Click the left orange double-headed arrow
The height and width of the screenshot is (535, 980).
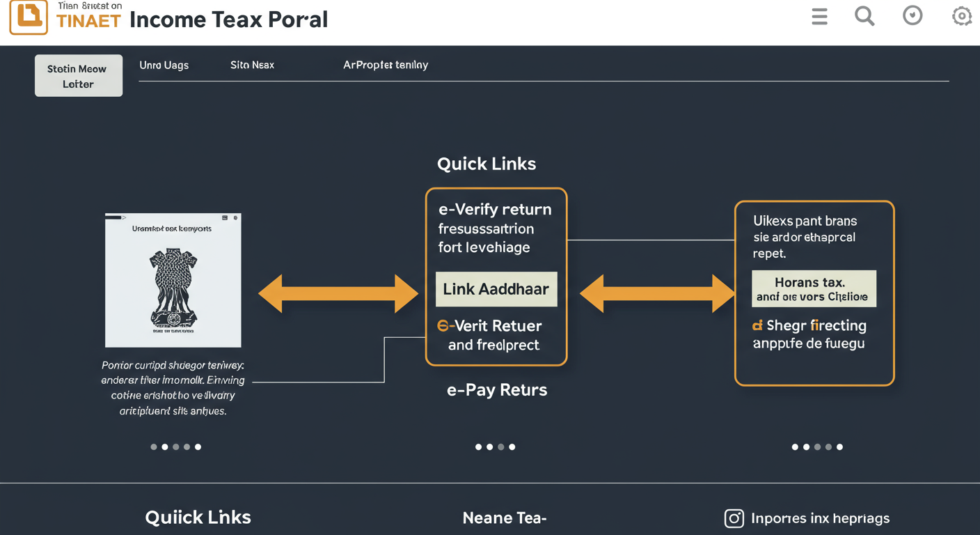point(337,293)
